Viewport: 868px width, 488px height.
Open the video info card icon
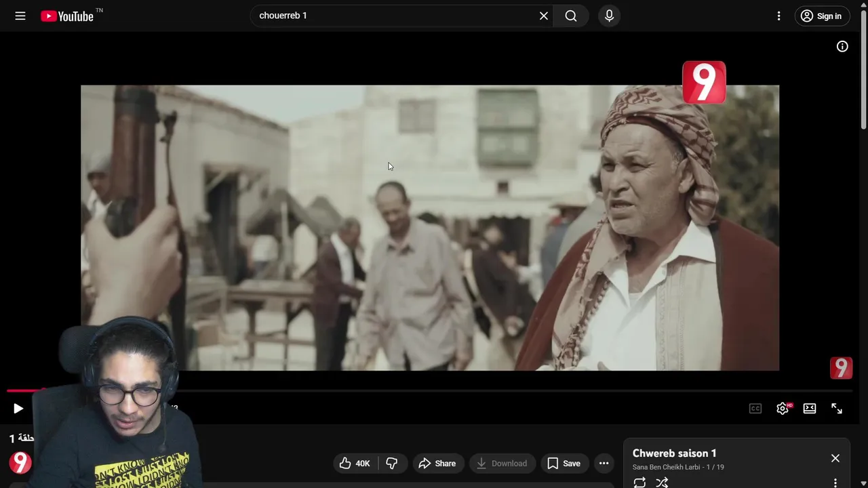pos(842,46)
